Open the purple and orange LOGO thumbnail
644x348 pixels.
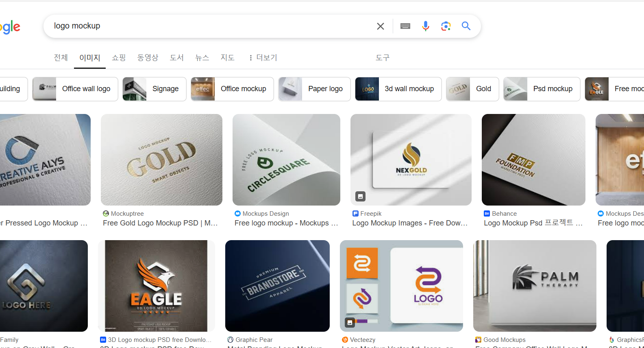tap(401, 286)
